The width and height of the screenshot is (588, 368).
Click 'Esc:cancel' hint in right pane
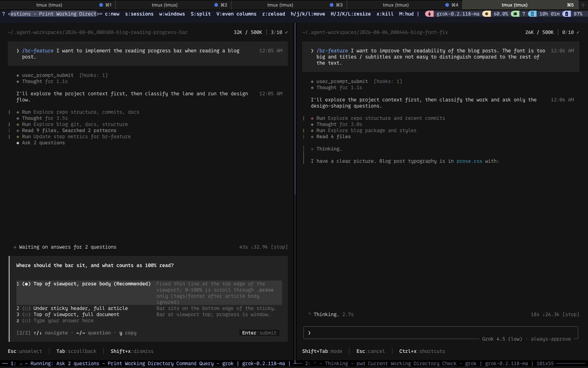pos(371,351)
